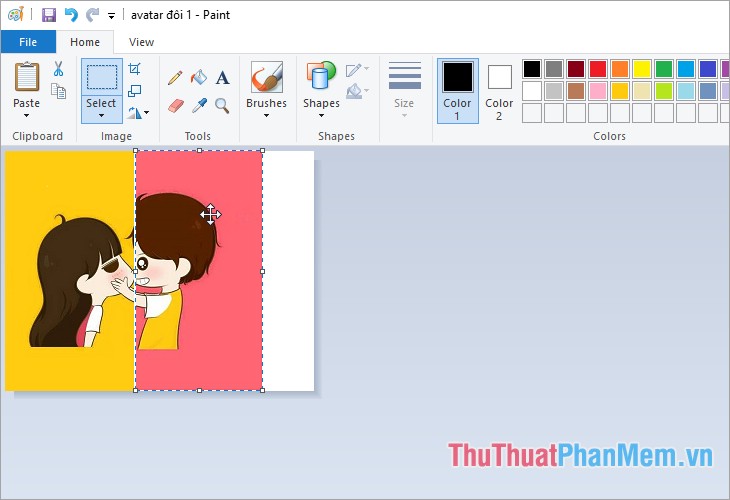The height and width of the screenshot is (500, 730).
Task: Click the selection's bottom-center resize handle
Action: point(199,391)
